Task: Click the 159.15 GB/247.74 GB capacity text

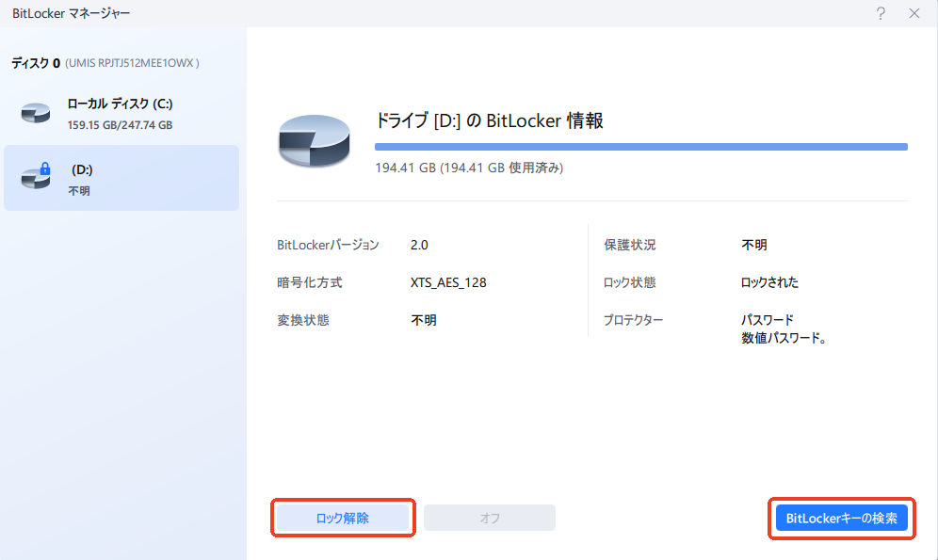Action: (x=120, y=124)
